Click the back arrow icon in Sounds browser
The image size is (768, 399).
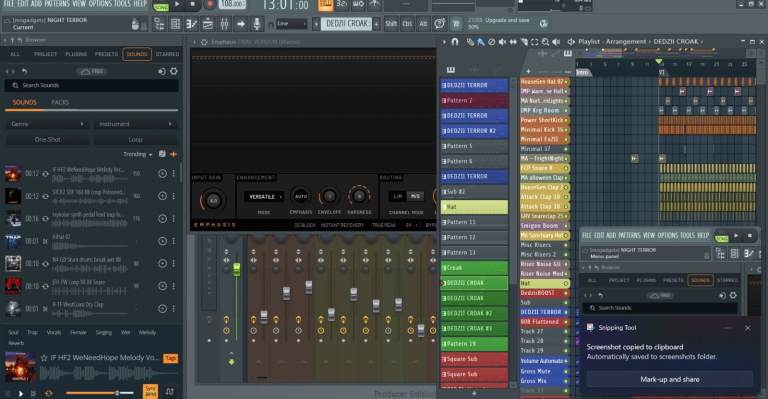pyautogui.click(x=24, y=71)
